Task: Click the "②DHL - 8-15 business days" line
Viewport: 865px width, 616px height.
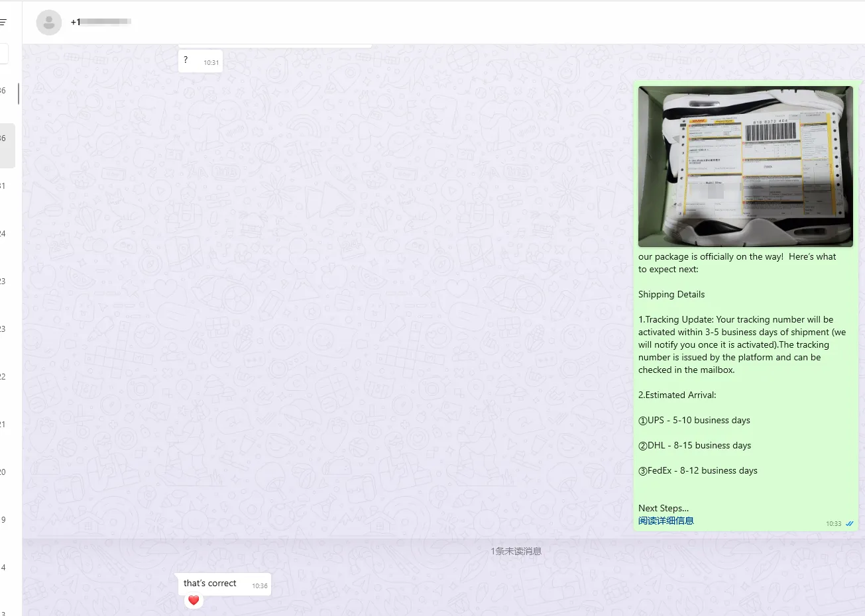Action: click(695, 445)
